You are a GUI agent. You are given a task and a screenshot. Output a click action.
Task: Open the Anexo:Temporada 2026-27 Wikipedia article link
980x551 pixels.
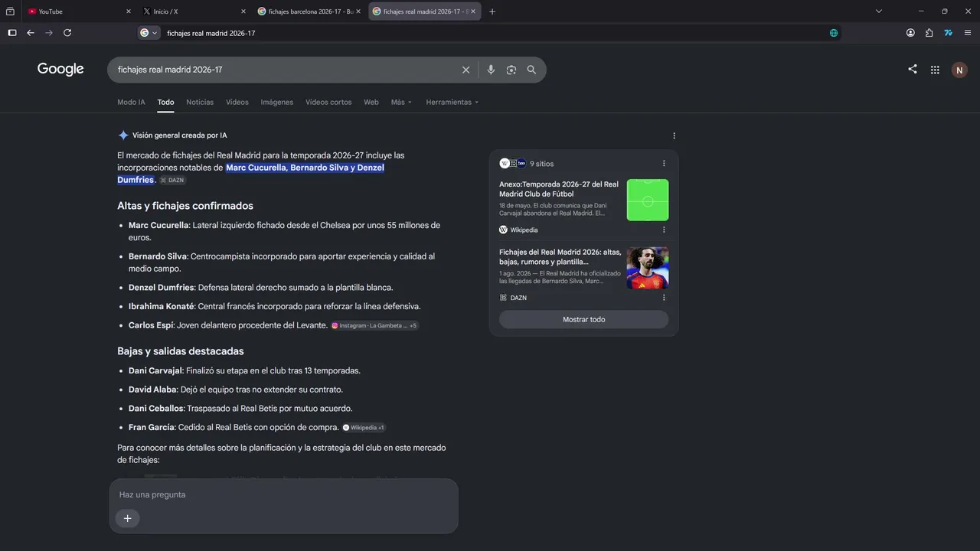[559, 189]
